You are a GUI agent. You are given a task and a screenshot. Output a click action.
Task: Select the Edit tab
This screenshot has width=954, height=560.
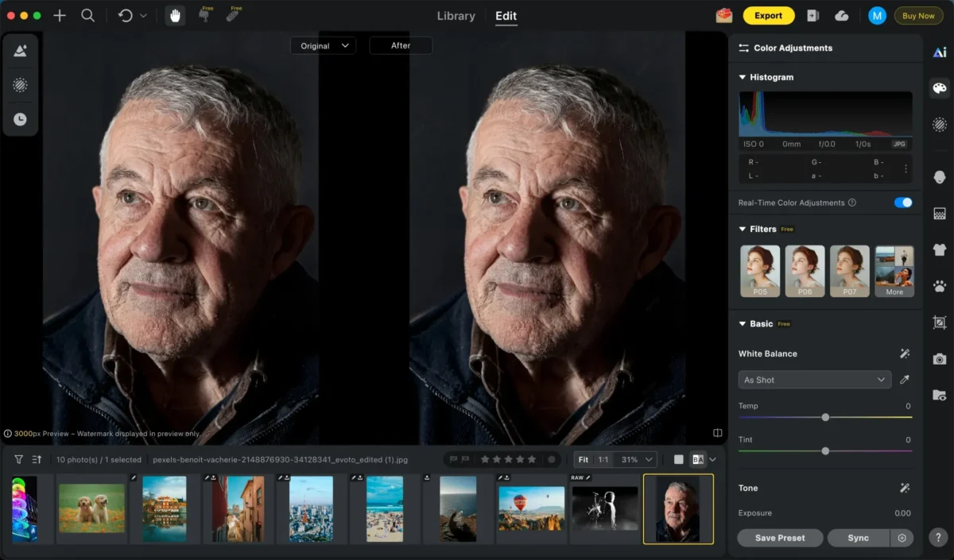pos(506,16)
